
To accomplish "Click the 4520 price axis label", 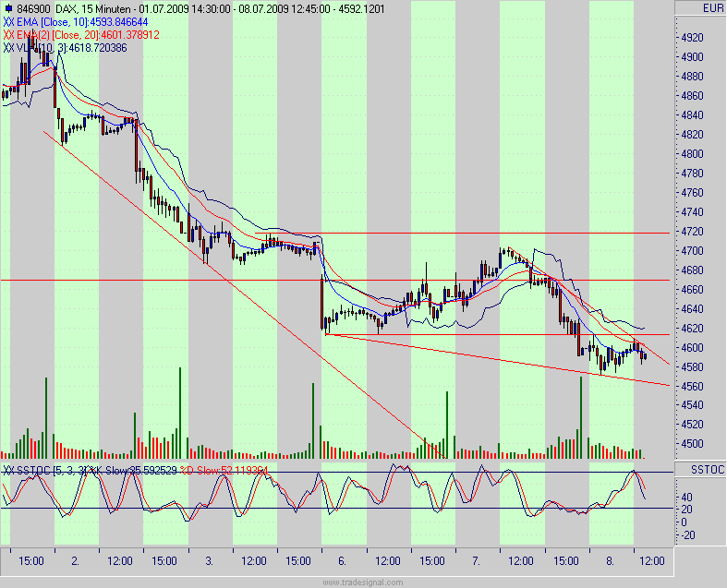I will pyautogui.click(x=692, y=425).
